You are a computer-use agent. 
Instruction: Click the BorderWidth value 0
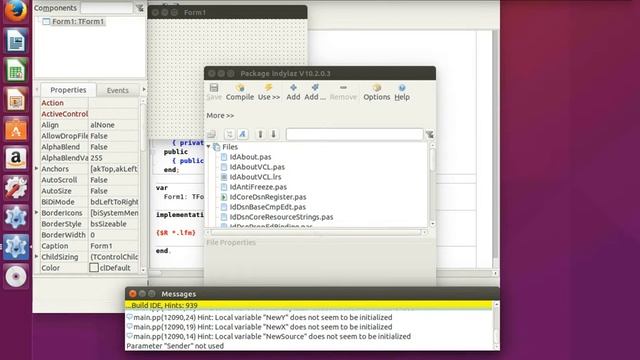pyautogui.click(x=93, y=235)
